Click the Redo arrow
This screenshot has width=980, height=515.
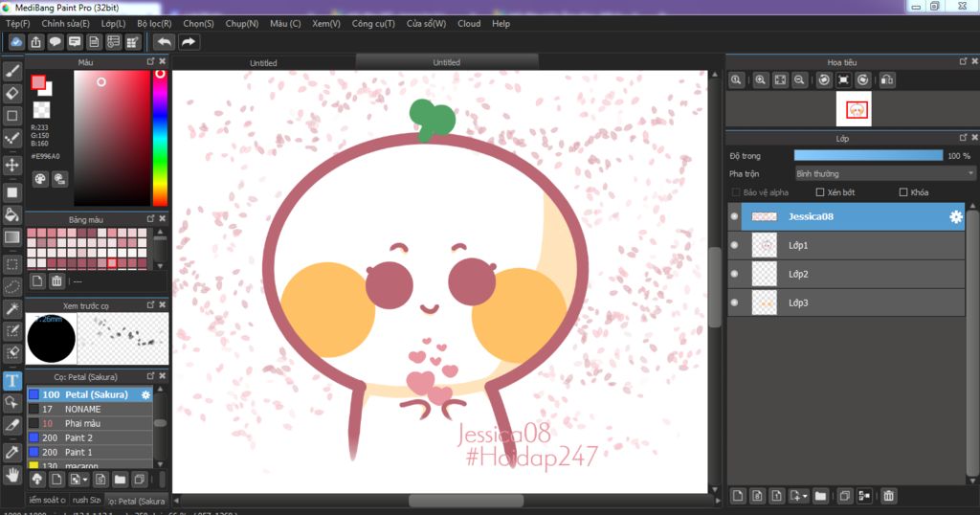(189, 42)
